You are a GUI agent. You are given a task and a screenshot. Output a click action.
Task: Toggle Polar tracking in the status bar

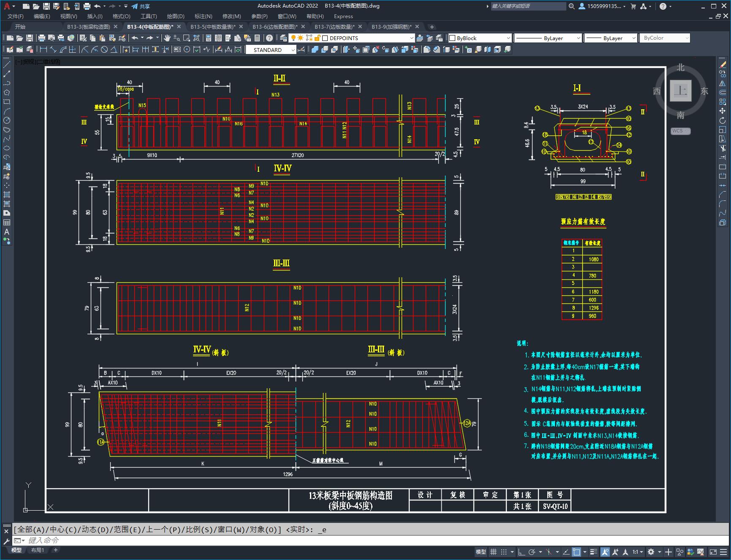(532, 552)
